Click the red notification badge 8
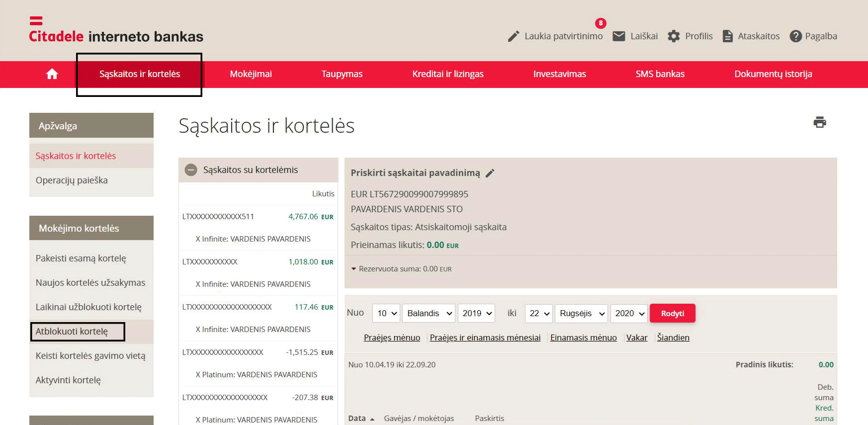The image size is (868, 425). tap(601, 23)
